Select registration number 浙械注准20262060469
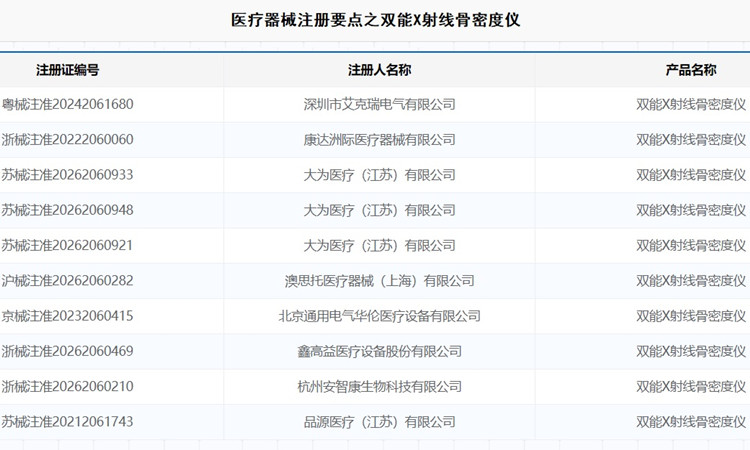The image size is (750, 450). click(x=67, y=351)
